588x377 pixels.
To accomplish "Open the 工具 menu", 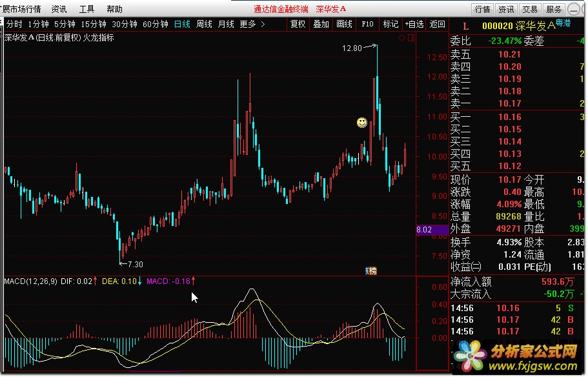I will [86, 9].
